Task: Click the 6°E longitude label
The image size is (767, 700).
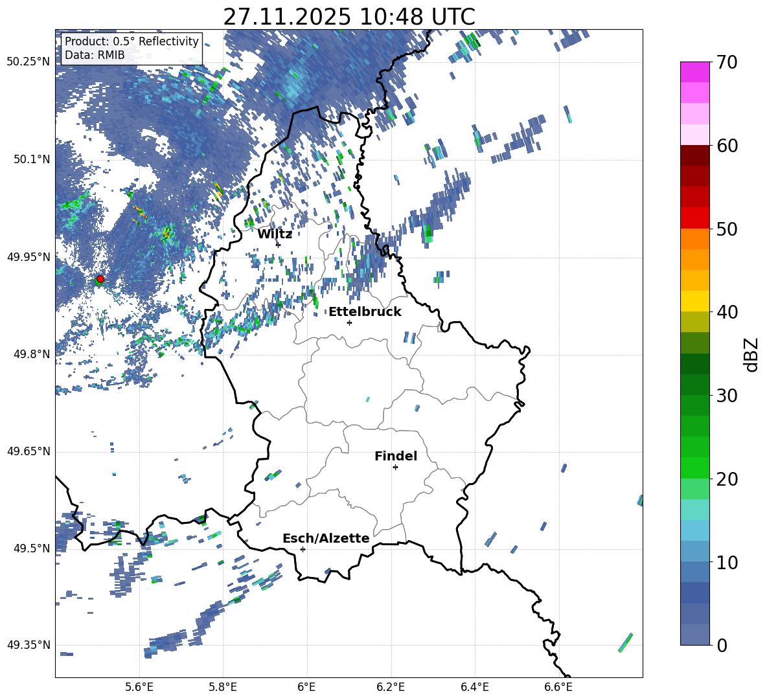Action: click(306, 687)
